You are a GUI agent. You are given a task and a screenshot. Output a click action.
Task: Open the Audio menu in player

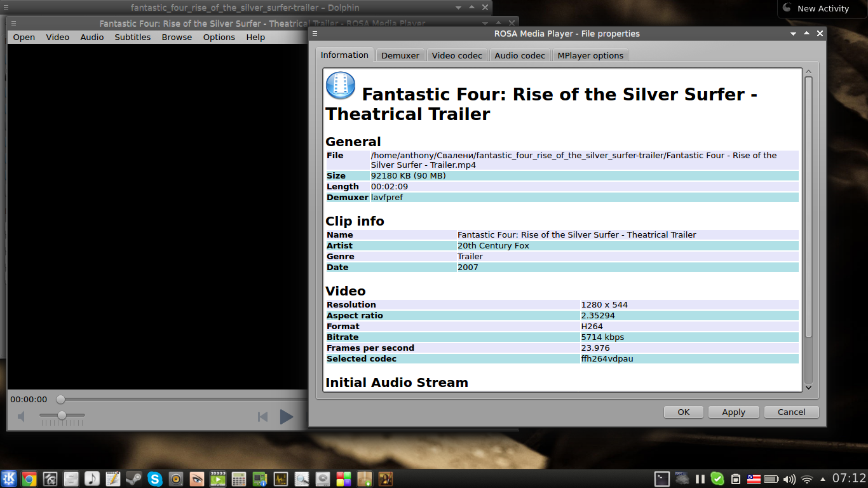tap(92, 37)
